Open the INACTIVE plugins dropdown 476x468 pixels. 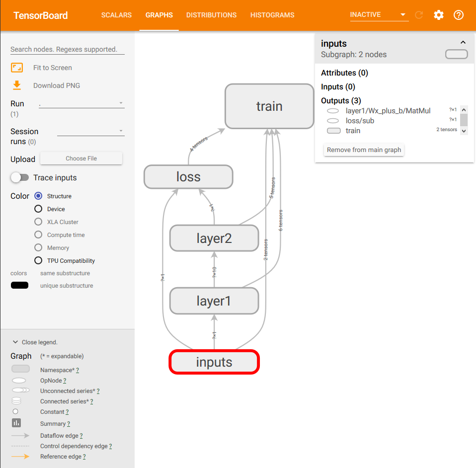coord(379,15)
